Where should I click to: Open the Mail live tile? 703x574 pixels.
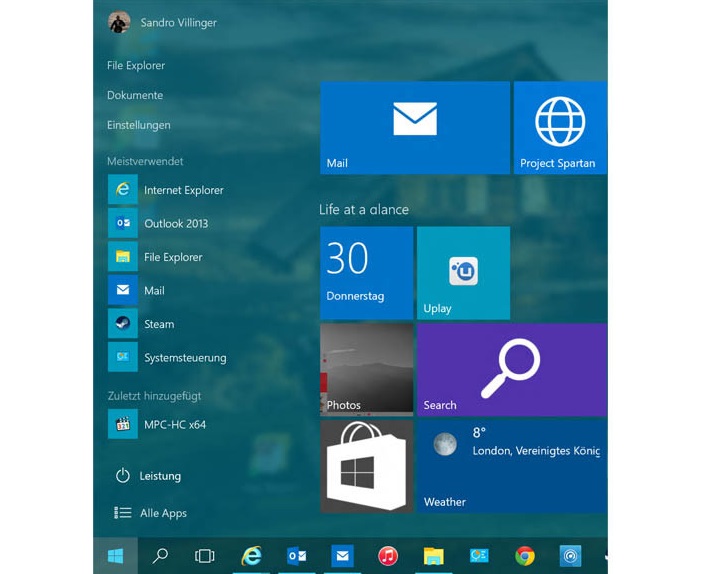click(x=415, y=128)
